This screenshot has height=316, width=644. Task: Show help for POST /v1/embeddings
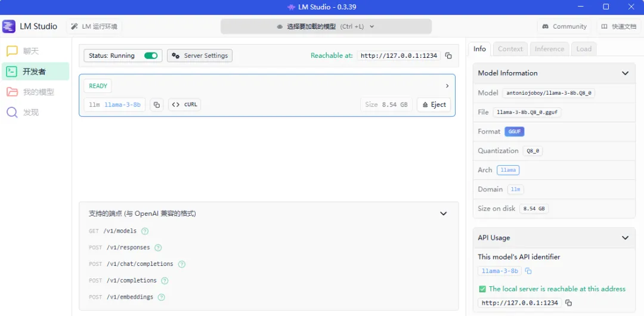(162, 297)
